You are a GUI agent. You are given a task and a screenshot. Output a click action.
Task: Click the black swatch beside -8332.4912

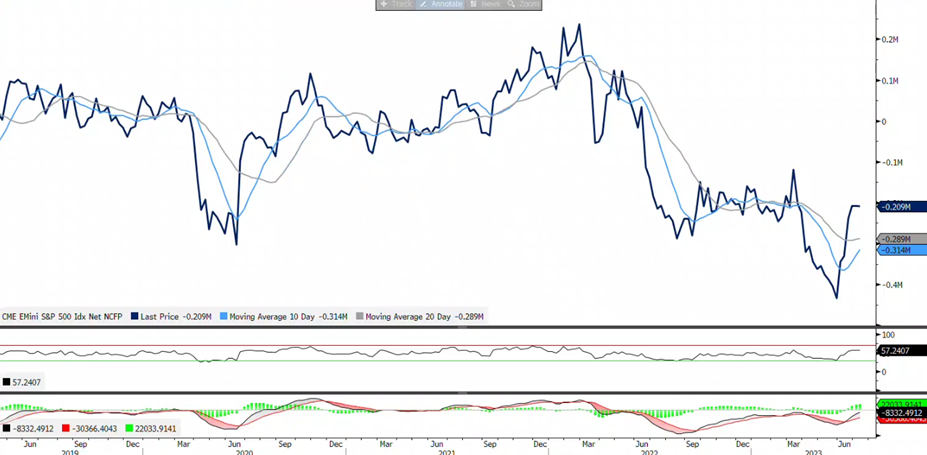pos(7,429)
